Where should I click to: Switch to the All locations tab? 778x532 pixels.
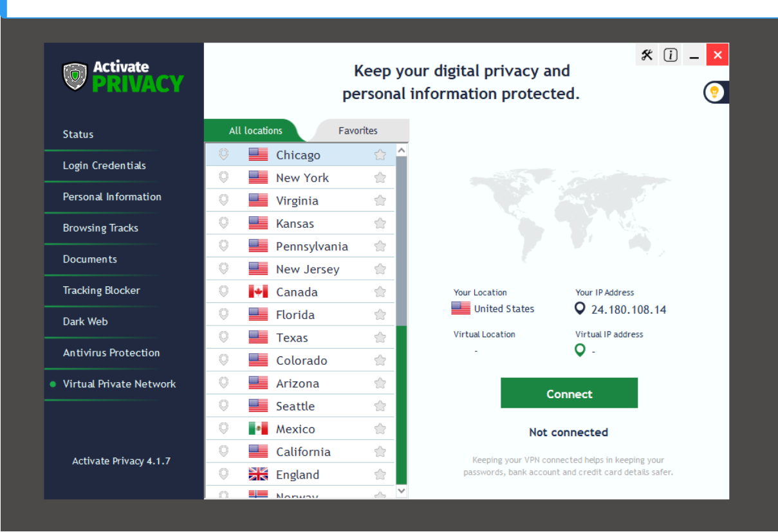[x=255, y=131]
